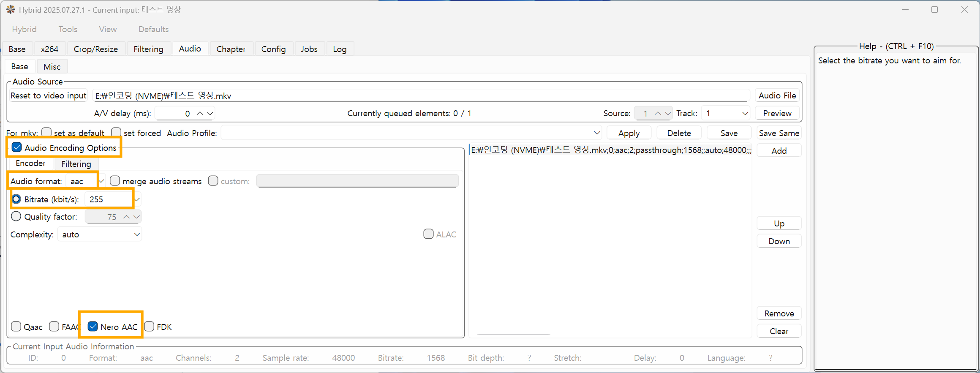Click the Bitrate 255 value field

pyautogui.click(x=109, y=199)
